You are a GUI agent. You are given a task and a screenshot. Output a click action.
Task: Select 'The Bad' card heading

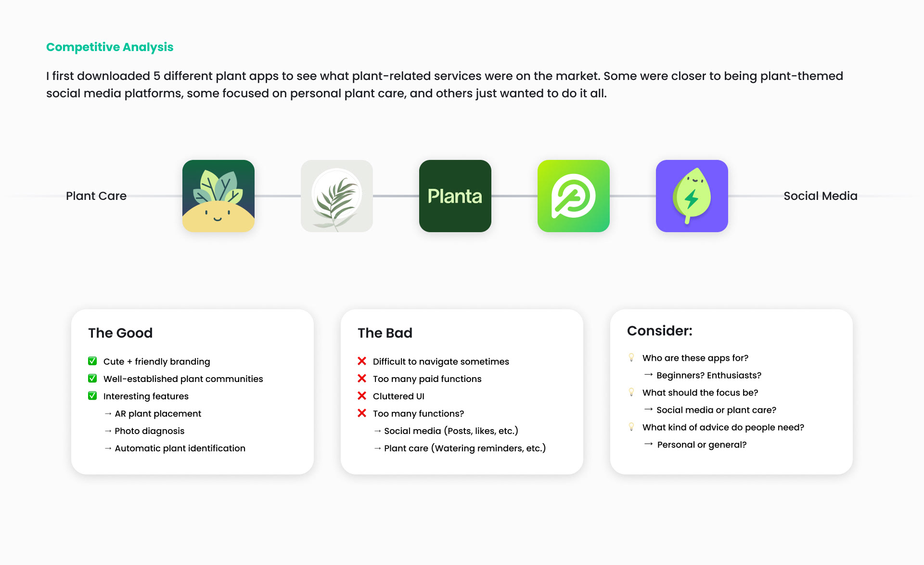click(385, 333)
